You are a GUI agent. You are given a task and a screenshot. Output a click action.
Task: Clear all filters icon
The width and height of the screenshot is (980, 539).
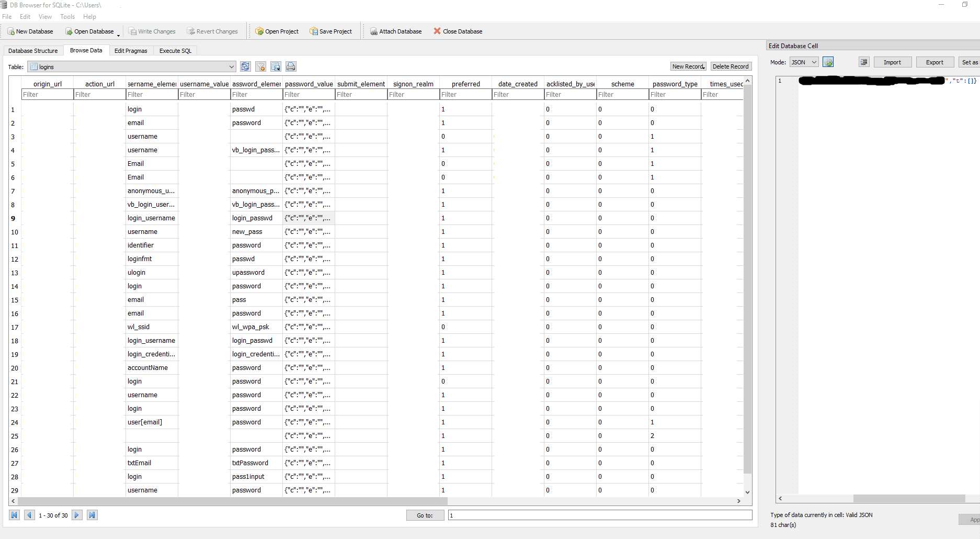click(x=260, y=66)
